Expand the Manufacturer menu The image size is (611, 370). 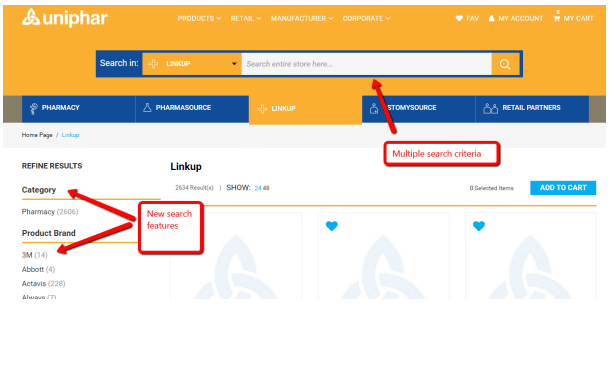(x=302, y=18)
